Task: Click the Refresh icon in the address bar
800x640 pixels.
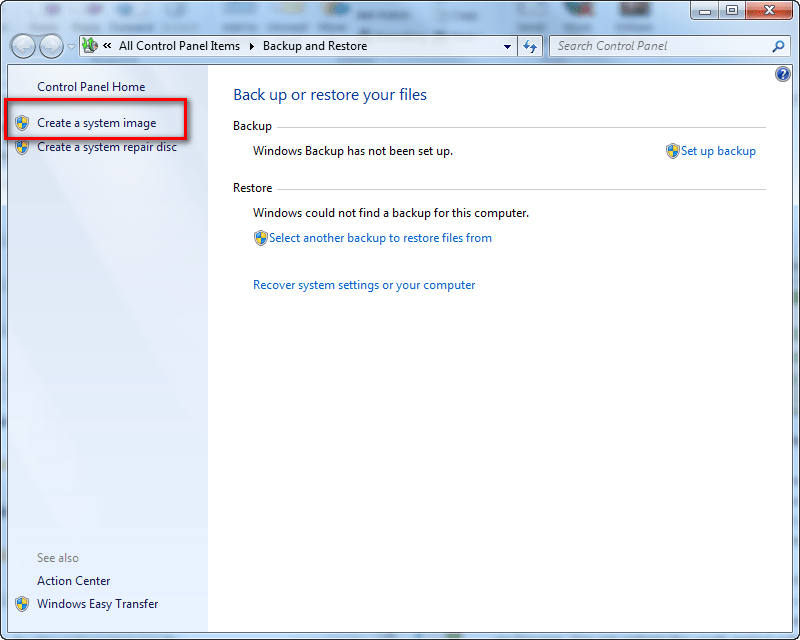Action: 530,46
